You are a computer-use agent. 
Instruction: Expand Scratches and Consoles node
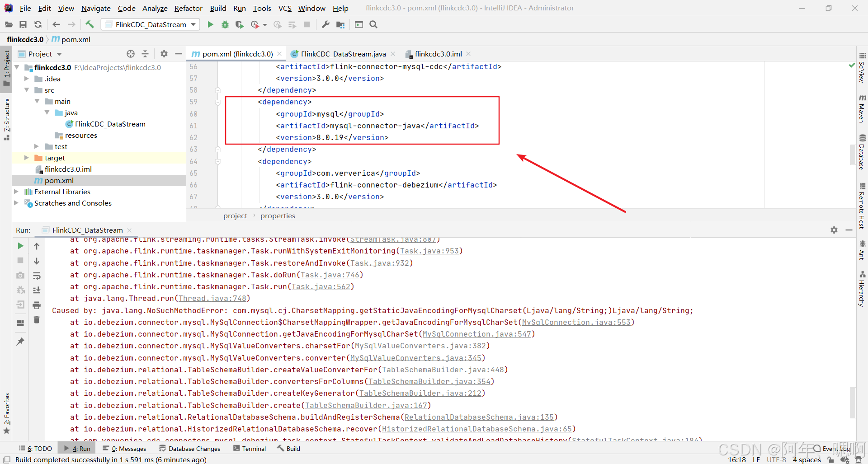pos(16,203)
